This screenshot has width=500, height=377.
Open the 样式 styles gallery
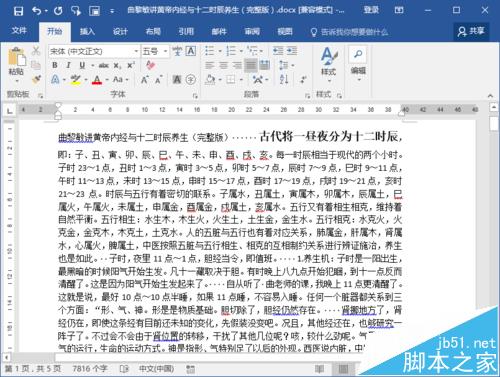[x=329, y=64]
